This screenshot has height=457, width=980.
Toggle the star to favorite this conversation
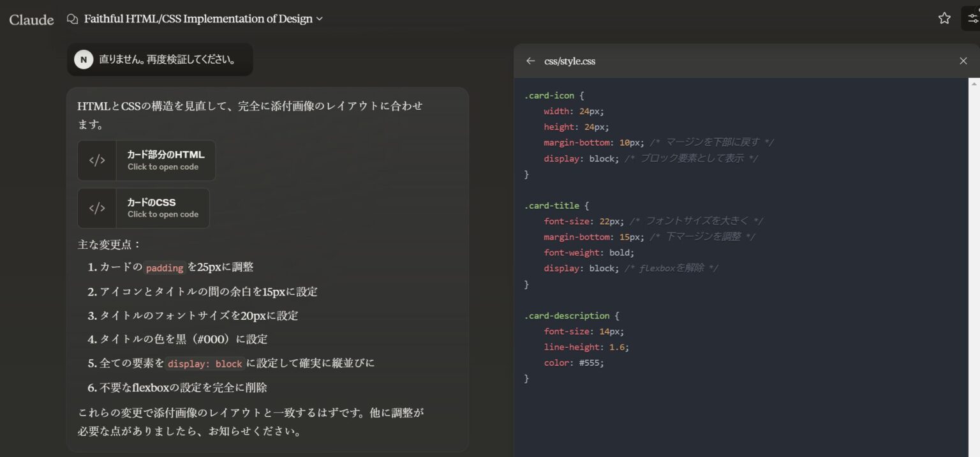(x=944, y=19)
